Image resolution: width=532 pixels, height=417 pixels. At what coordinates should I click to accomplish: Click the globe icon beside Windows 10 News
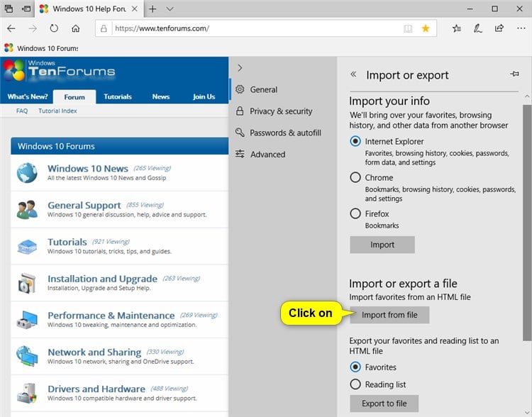(27, 173)
